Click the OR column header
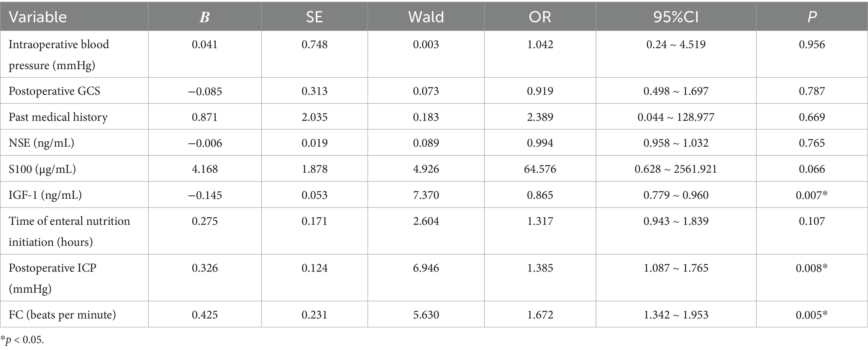The width and height of the screenshot is (868, 350). pos(540,17)
